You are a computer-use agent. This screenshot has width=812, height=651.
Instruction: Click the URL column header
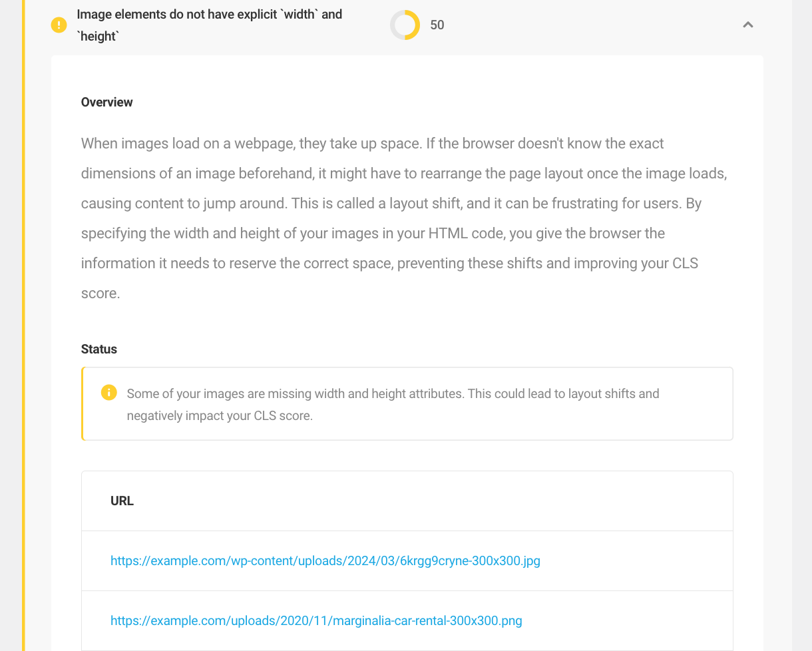[122, 501]
